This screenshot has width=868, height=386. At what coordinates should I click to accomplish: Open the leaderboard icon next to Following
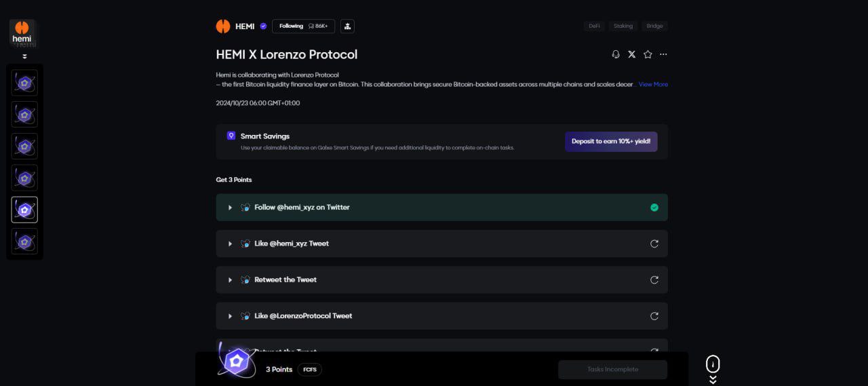tap(347, 26)
